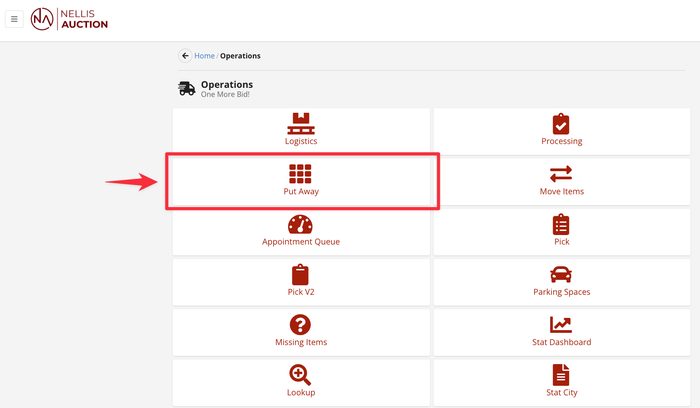Open the Stat Dashboard label
The width and height of the screenshot is (700, 408).
562,342
